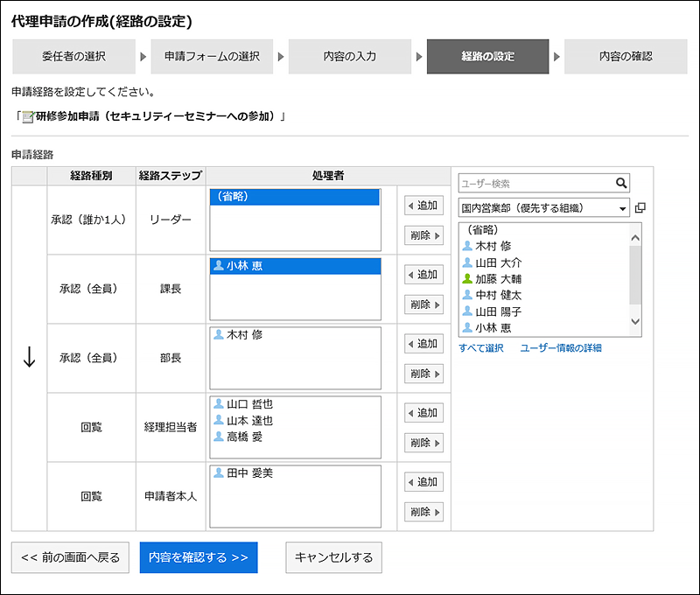The width and height of the screenshot is (700, 595).
Task: Go to the 内容の入力 step
Action: point(350,57)
